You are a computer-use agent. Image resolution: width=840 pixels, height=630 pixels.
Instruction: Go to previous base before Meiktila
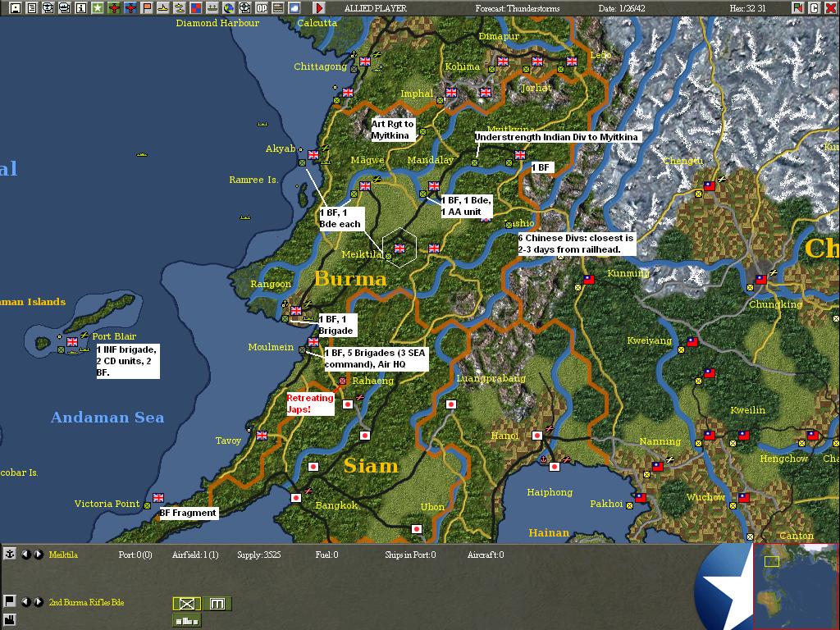pyautogui.click(x=25, y=555)
